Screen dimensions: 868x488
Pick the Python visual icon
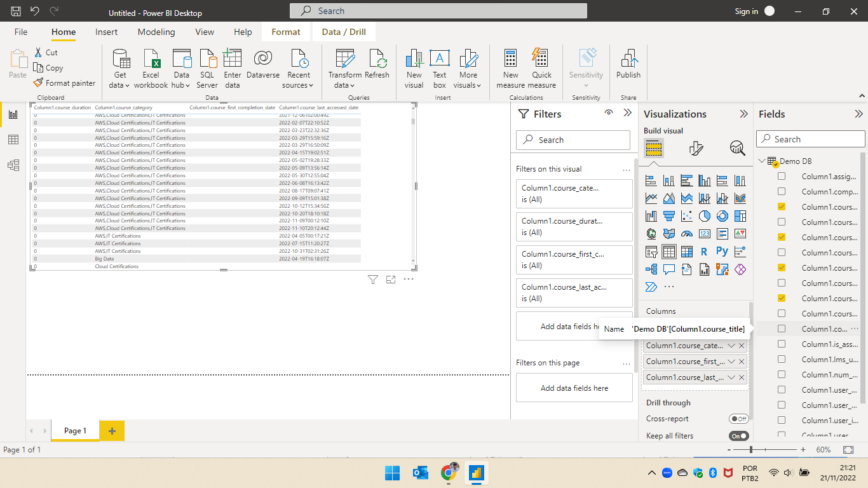point(722,252)
